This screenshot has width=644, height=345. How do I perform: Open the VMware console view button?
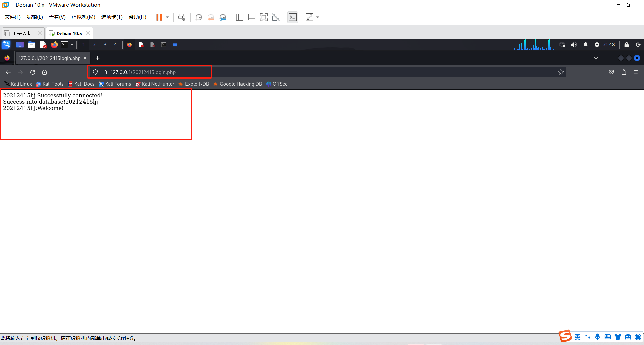click(x=292, y=17)
